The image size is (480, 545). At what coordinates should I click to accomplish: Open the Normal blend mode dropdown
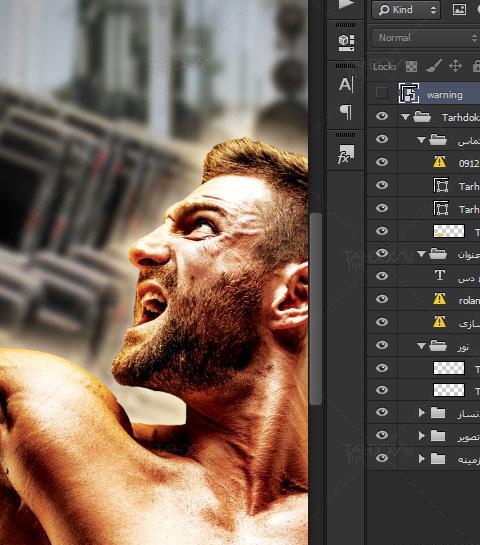pos(426,38)
